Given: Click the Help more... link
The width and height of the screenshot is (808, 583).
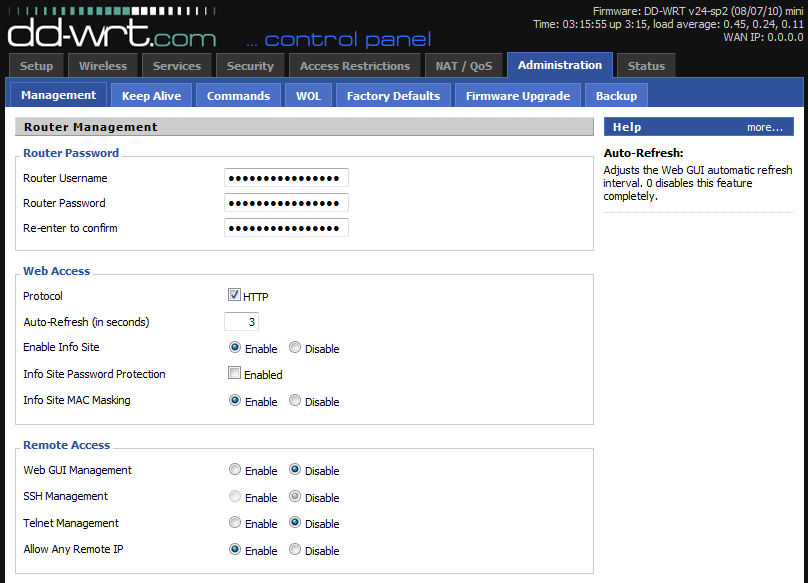Looking at the screenshot, I should click(x=764, y=127).
